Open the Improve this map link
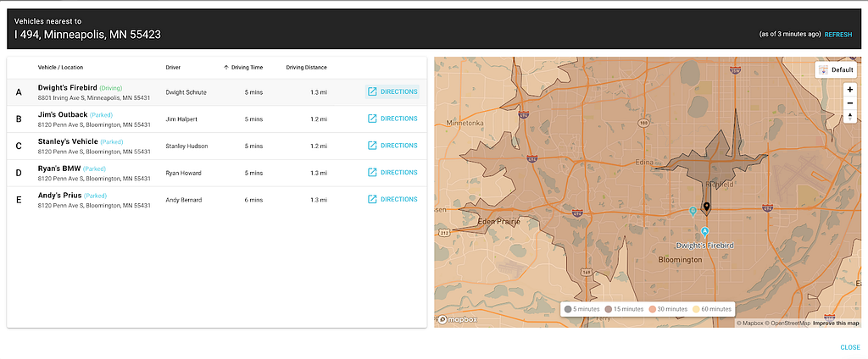 point(836,323)
